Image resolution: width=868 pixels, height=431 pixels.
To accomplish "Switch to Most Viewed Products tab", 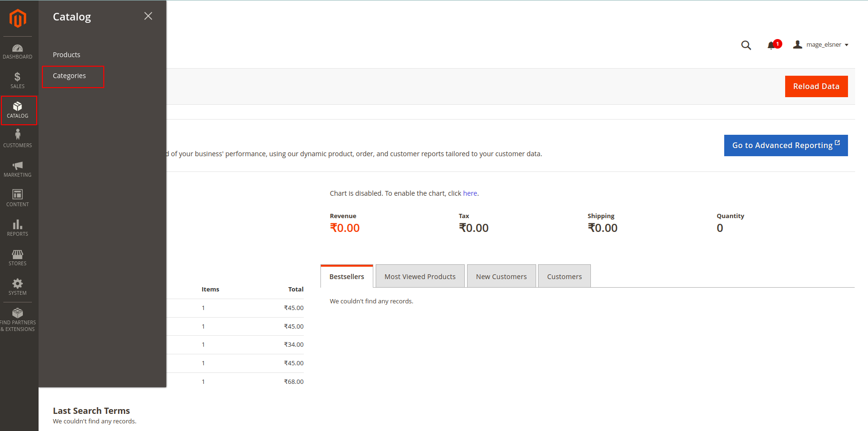I will (x=420, y=277).
